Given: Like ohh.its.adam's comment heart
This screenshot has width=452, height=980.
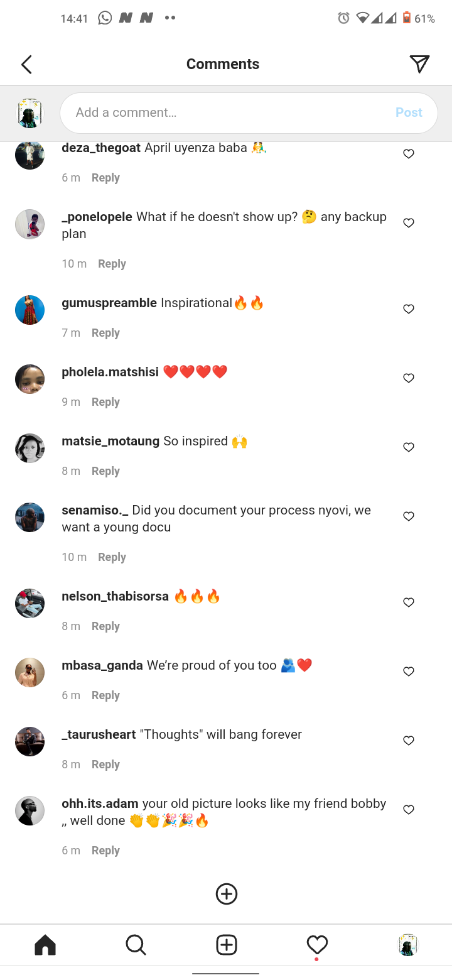Looking at the screenshot, I should 409,810.
